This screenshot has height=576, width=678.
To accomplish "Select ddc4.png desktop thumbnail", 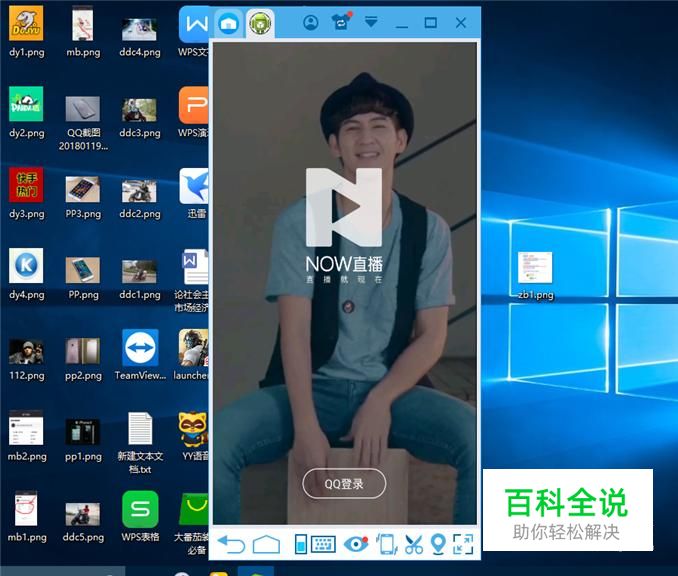I will coord(140,38).
